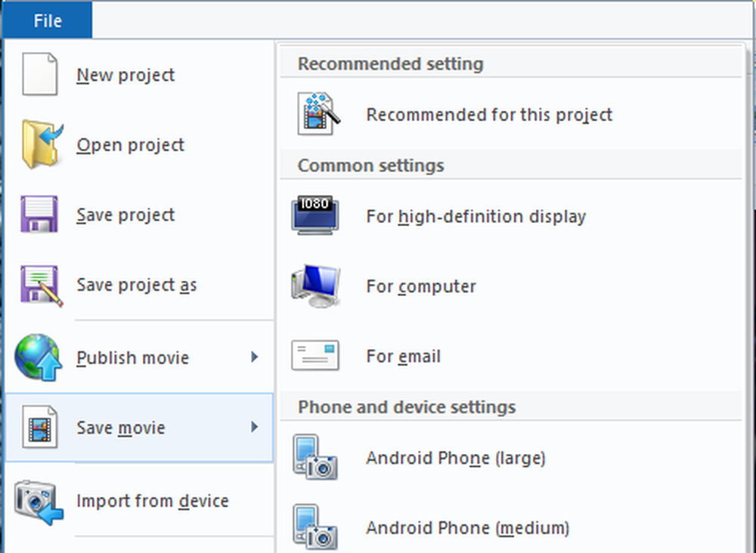Click the Save project as pencil icon

(x=42, y=285)
